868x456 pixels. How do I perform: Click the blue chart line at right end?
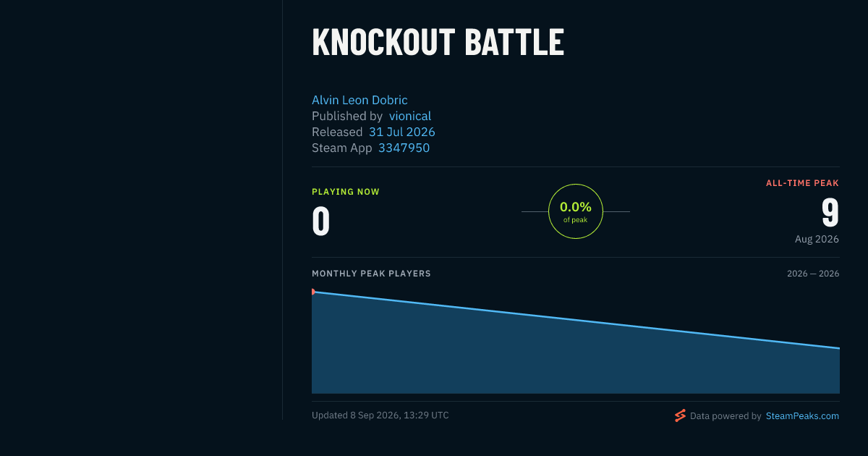[x=837, y=348]
